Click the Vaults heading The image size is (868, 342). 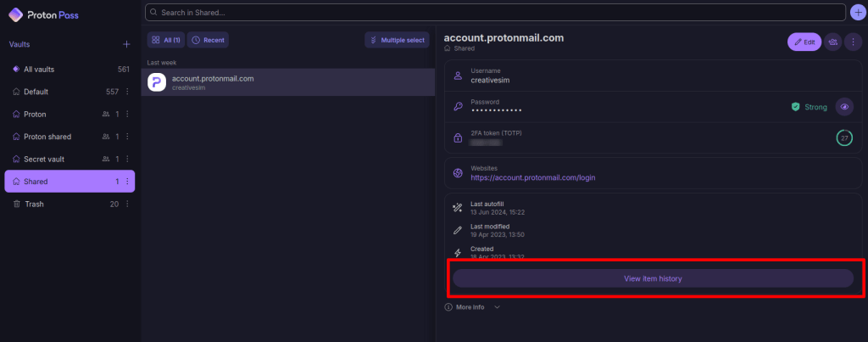[x=19, y=44]
